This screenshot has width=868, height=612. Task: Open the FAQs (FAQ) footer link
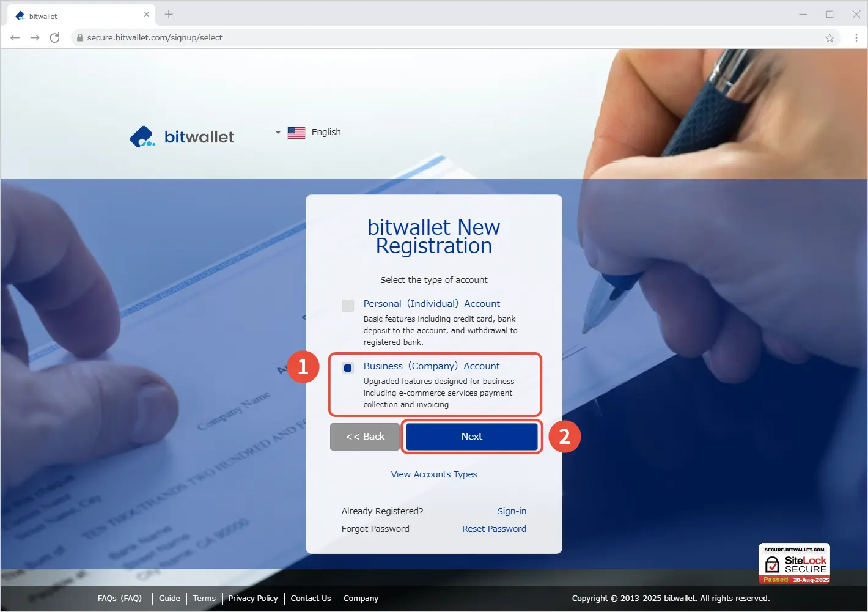click(120, 599)
